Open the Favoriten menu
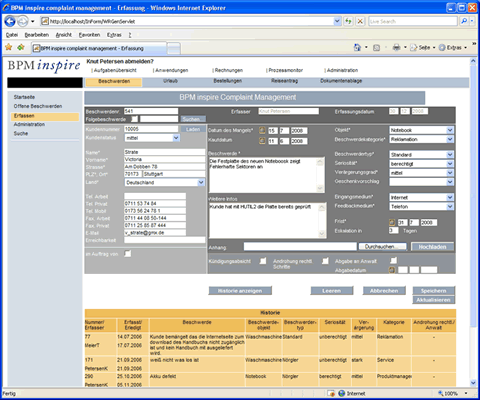480x400 pixels. (x=89, y=35)
